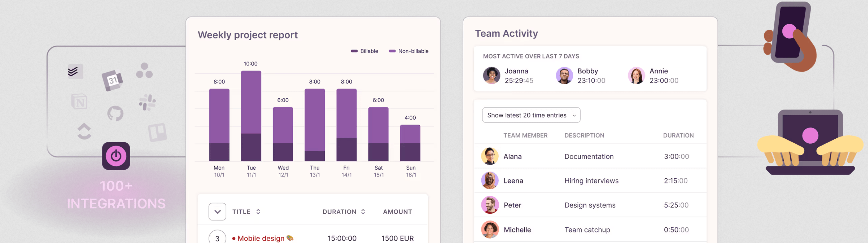
Task: Select the Wednesday 12/1 bar
Action: (283, 134)
